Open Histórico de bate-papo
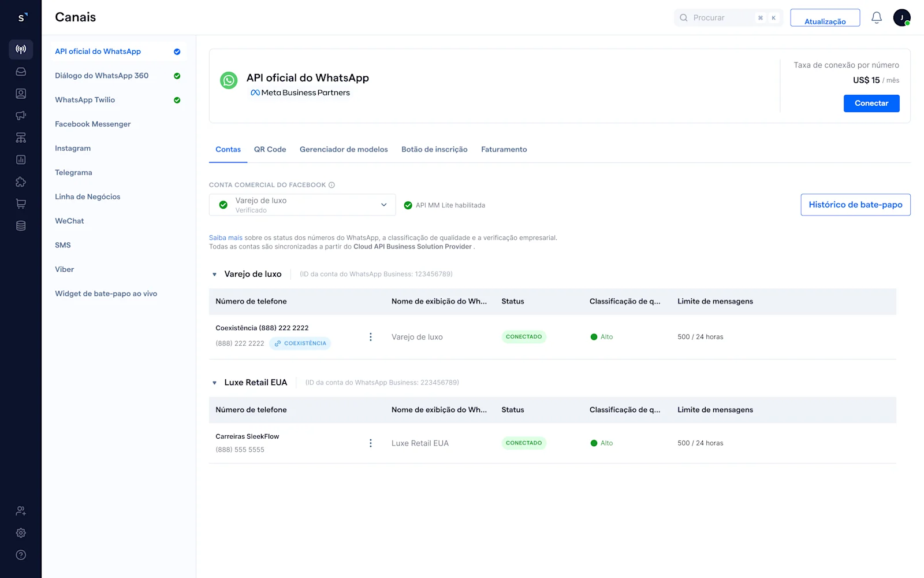924x578 pixels. [855, 205]
